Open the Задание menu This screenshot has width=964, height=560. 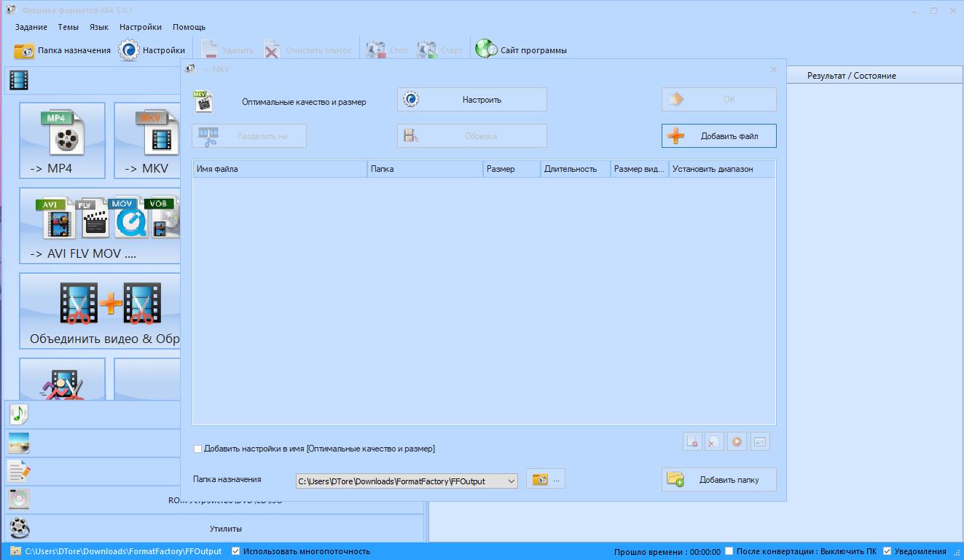pyautogui.click(x=31, y=27)
